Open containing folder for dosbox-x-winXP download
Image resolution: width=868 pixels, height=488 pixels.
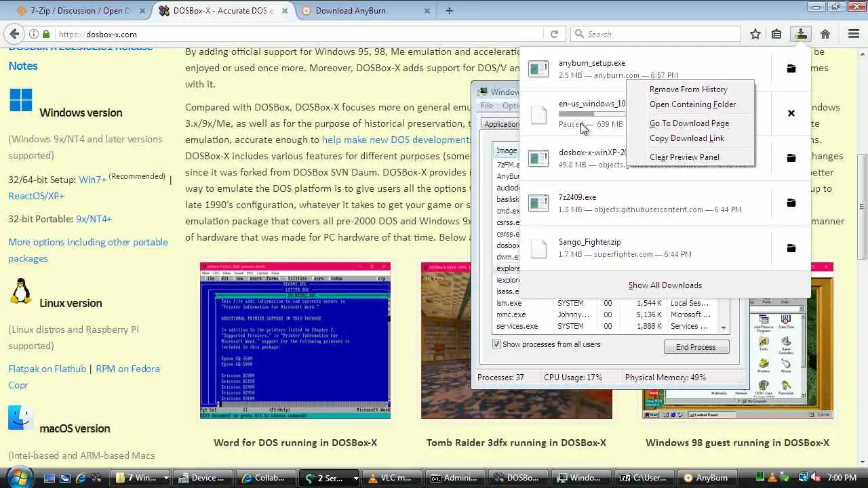point(791,158)
